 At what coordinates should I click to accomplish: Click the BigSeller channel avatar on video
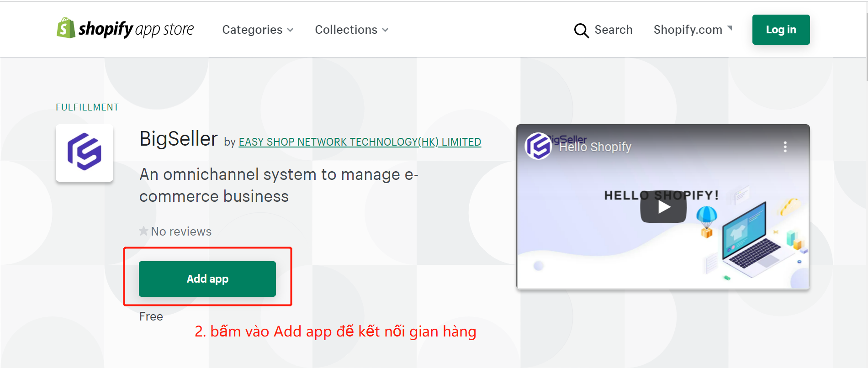pyautogui.click(x=538, y=146)
